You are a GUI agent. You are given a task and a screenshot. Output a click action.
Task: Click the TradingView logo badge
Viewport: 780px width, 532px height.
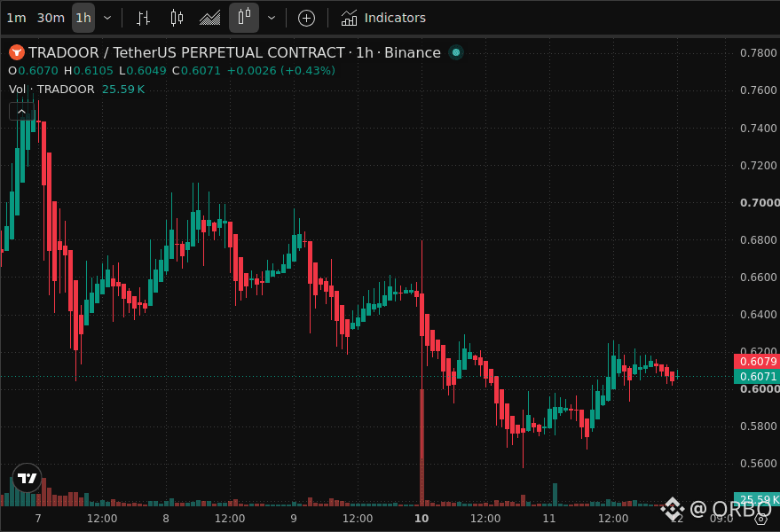pos(27,478)
